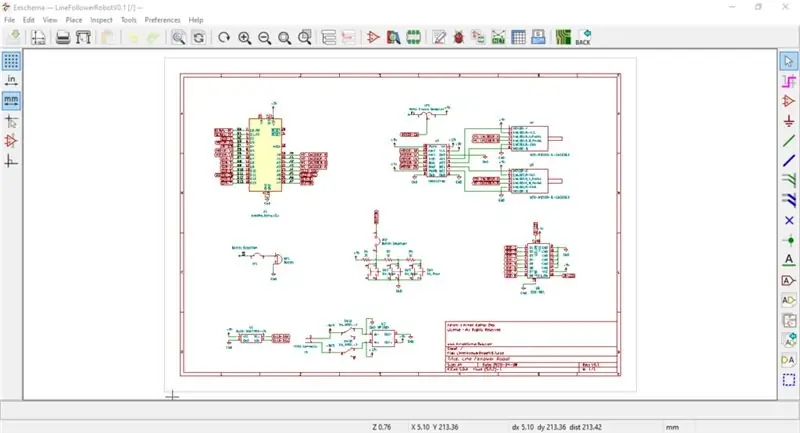This screenshot has height=433, width=800.
Task: Toggle grid display on the left toolbar
Action: [x=11, y=61]
